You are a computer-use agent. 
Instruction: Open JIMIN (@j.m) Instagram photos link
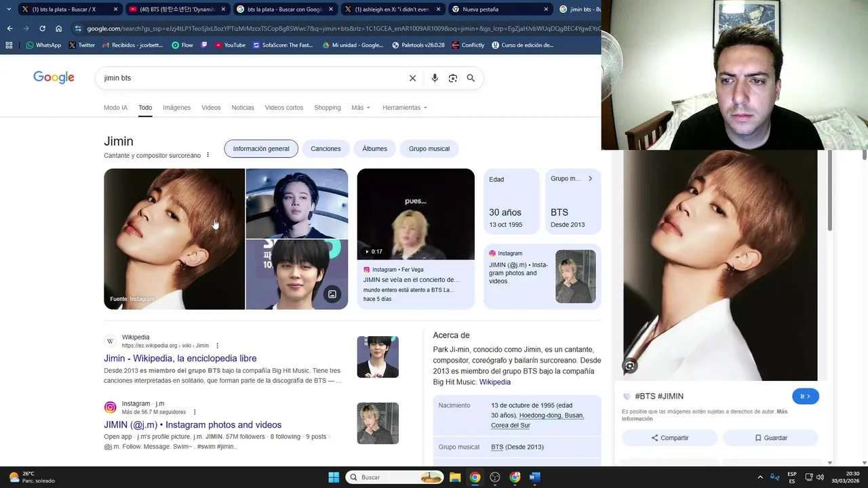click(x=193, y=425)
